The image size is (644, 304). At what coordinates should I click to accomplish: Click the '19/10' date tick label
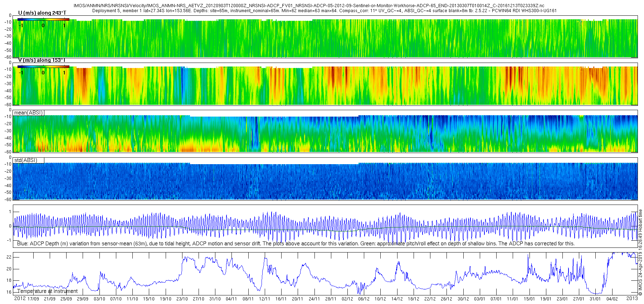(x=166, y=299)
